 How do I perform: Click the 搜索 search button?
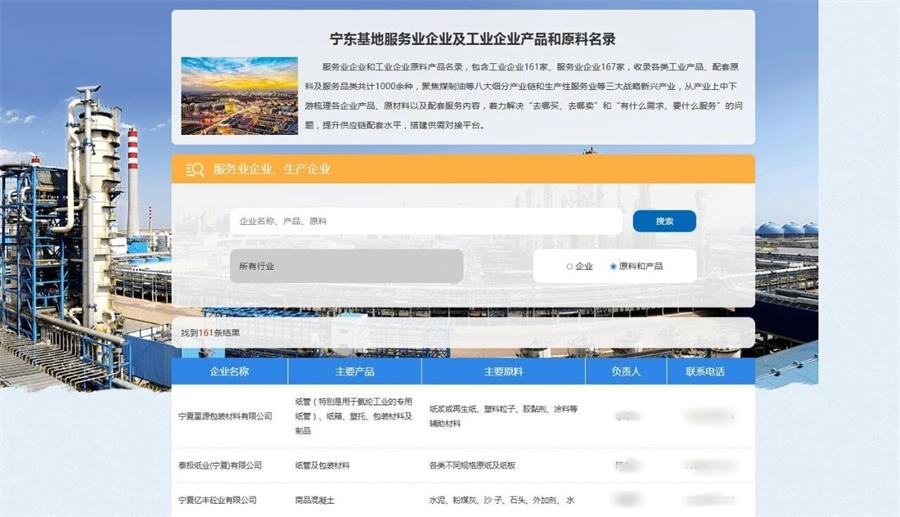pos(664,221)
